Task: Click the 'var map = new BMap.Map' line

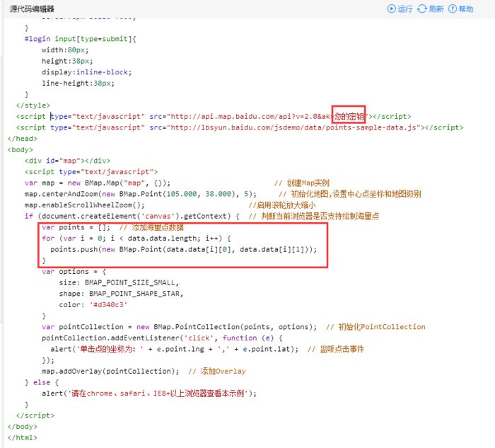Action: tap(98, 183)
